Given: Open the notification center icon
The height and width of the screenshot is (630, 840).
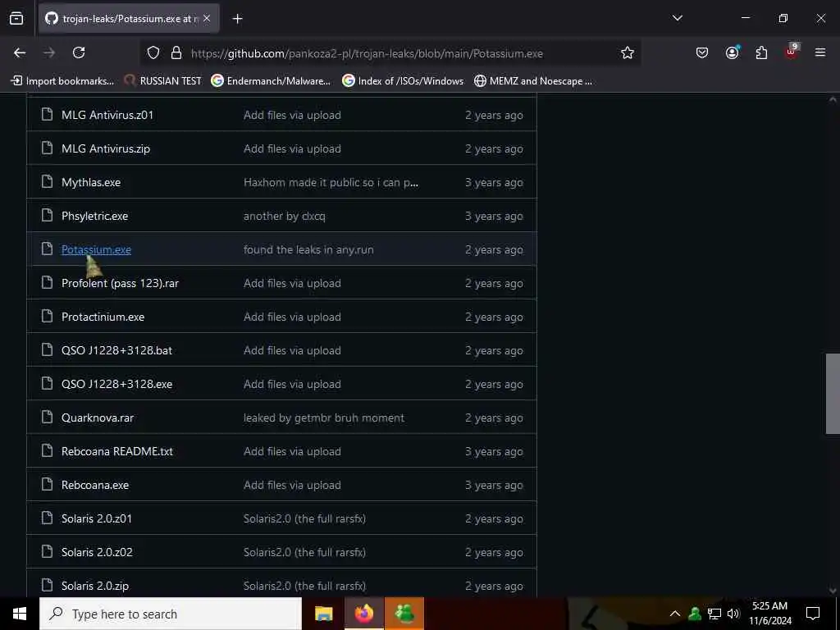Looking at the screenshot, I should pos(813,614).
